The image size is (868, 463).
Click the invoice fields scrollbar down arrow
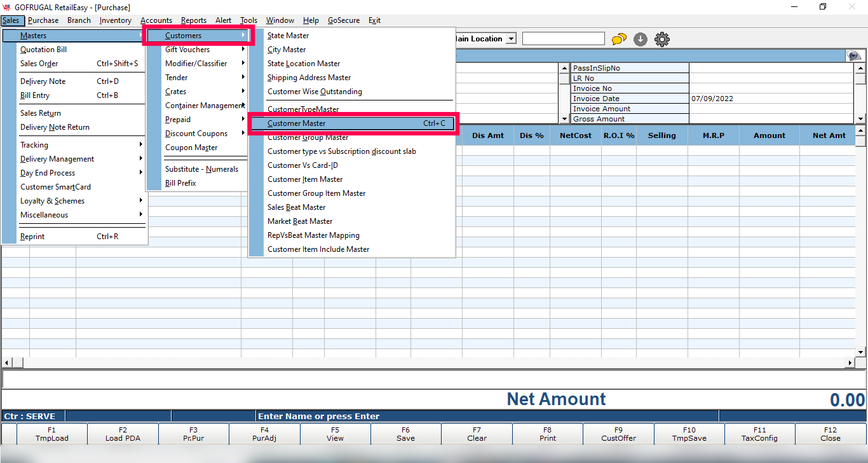tap(860, 118)
